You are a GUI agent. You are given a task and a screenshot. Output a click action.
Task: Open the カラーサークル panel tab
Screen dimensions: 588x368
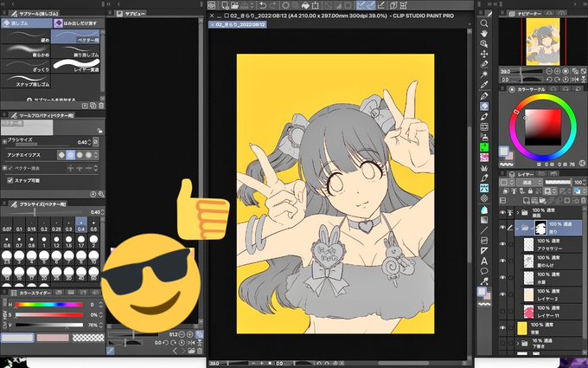[x=527, y=89]
